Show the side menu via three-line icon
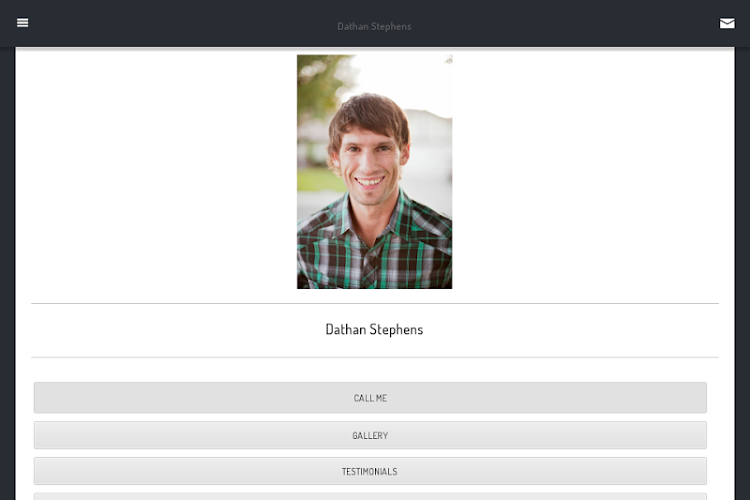 pos(23,23)
